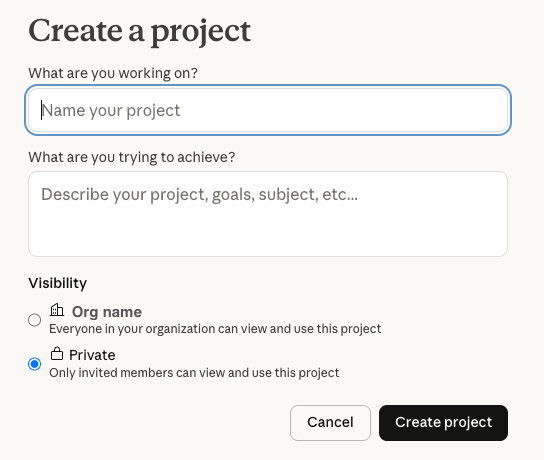Click the 'What are you trying to achieve?' label

point(132,157)
